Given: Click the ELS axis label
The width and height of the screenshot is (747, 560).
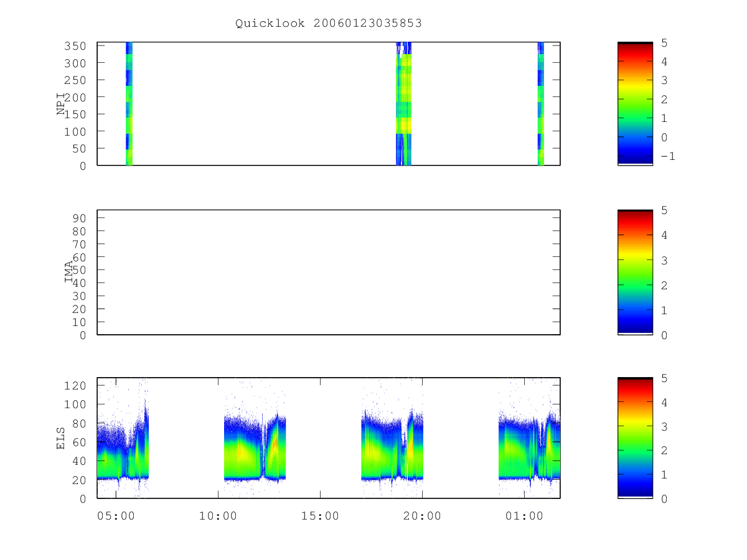Looking at the screenshot, I should tap(61, 438).
